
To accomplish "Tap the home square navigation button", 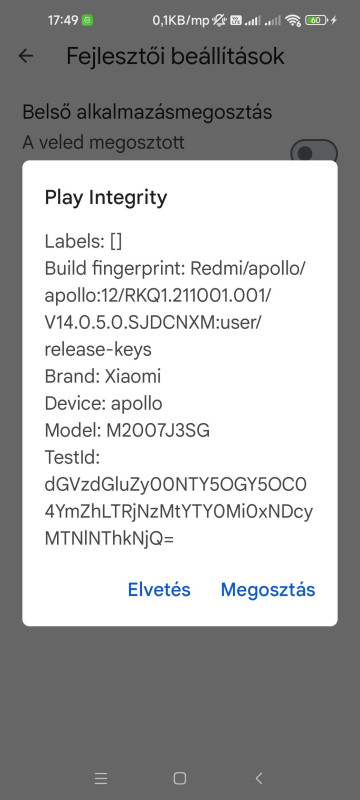I will pos(179,778).
